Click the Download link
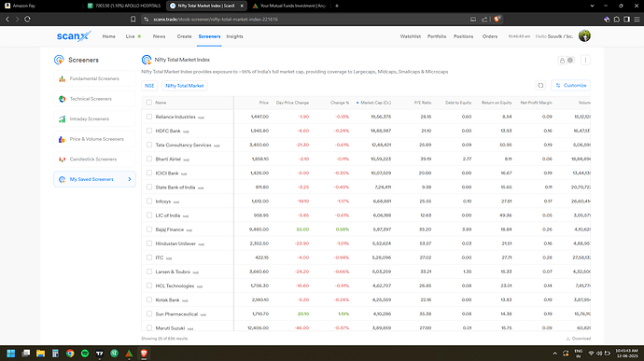Viewport: 644px width, 361px height. (579, 339)
